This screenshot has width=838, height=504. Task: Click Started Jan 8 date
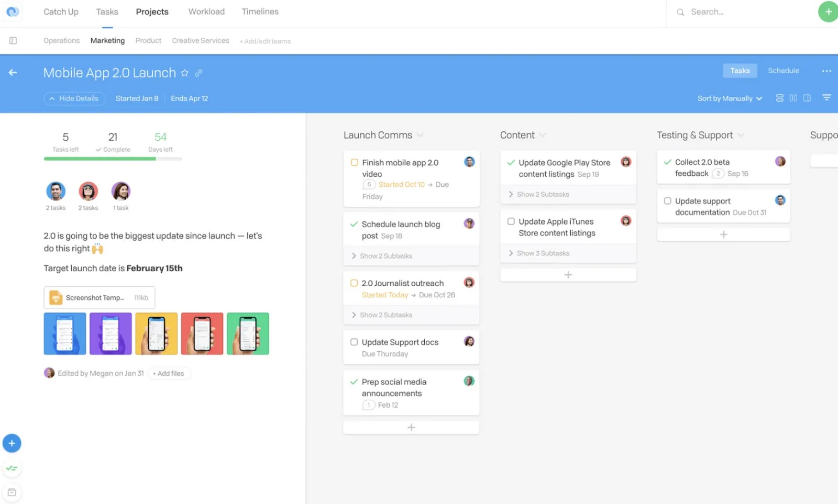pos(137,98)
